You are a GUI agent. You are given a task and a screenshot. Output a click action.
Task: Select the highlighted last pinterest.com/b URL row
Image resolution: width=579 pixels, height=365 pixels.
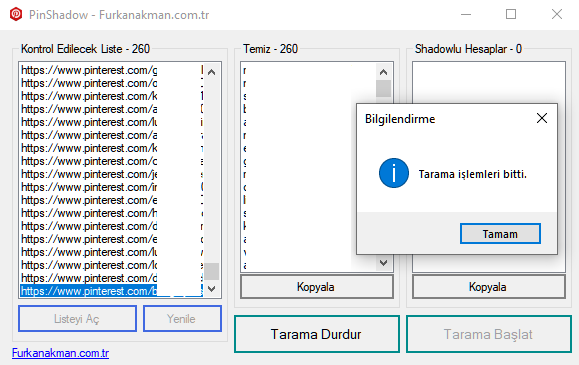pos(112,291)
